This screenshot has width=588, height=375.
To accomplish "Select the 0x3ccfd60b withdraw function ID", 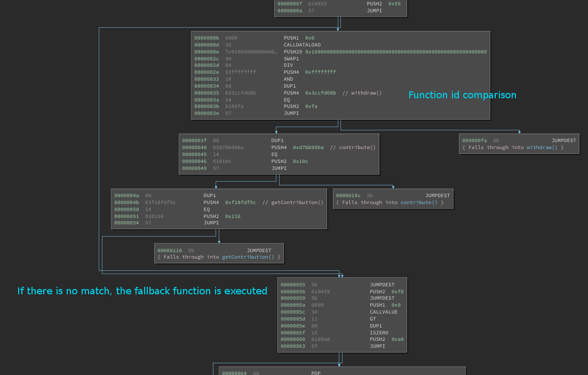I will (320, 93).
